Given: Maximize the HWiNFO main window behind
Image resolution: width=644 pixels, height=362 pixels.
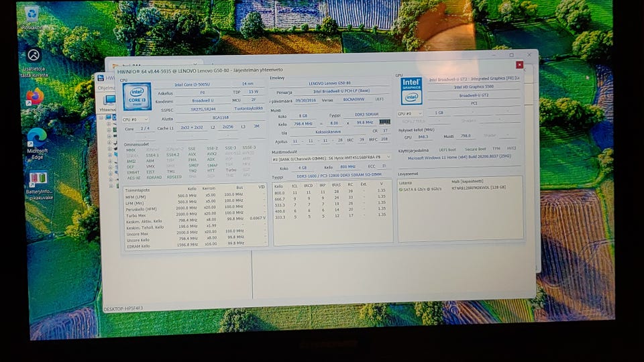Looking at the screenshot, I should click(x=511, y=54).
